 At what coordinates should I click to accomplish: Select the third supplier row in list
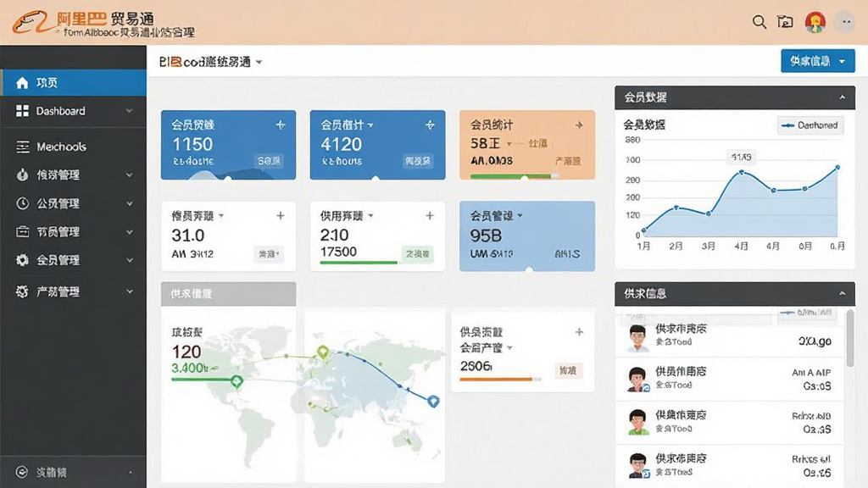coord(730,422)
